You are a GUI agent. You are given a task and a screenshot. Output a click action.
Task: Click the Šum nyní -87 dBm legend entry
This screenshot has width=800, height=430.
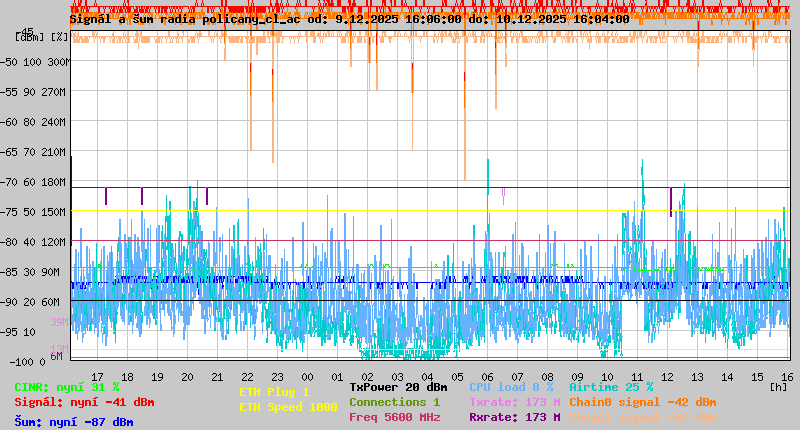pyautogui.click(x=74, y=422)
